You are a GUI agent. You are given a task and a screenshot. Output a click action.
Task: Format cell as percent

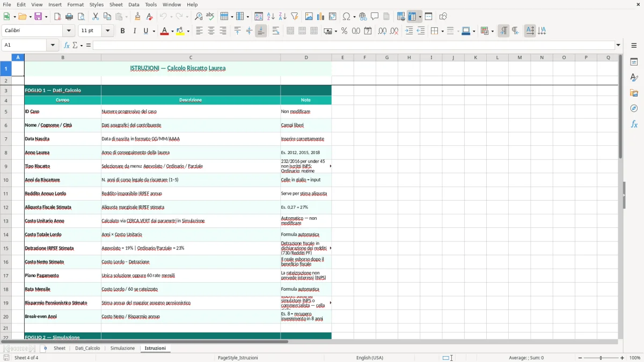(345, 31)
